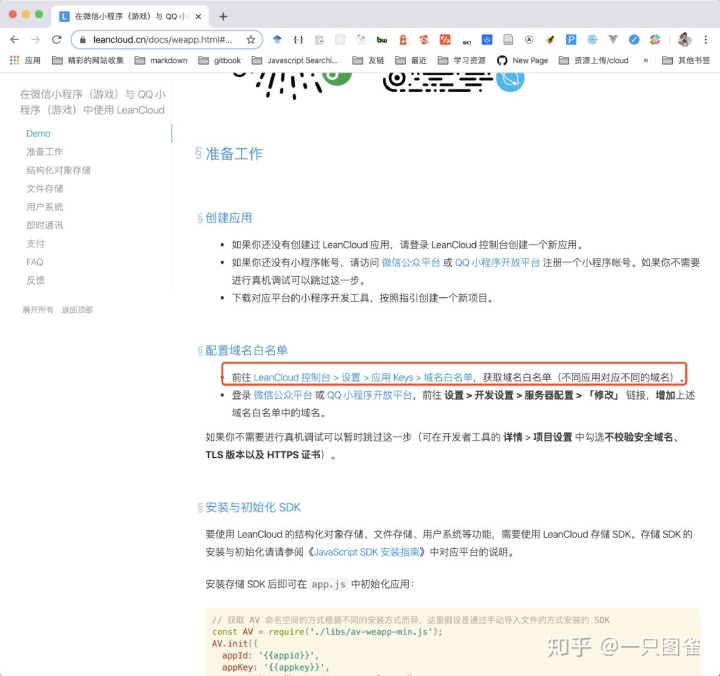Click the 配置域名白名单 heading anchor
The height and width of the screenshot is (676, 720).
coord(200,351)
